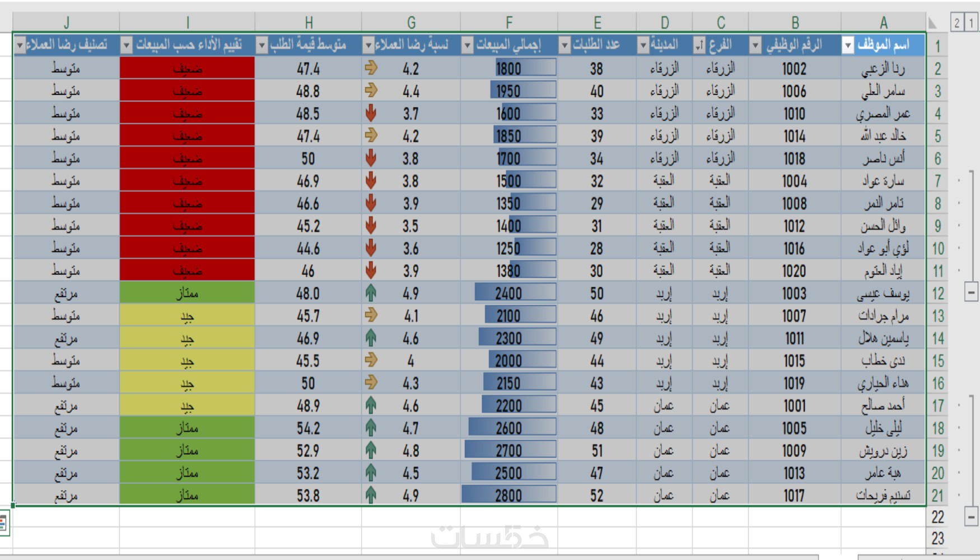Click the yellow sideways arrow beside 4.4

(371, 90)
